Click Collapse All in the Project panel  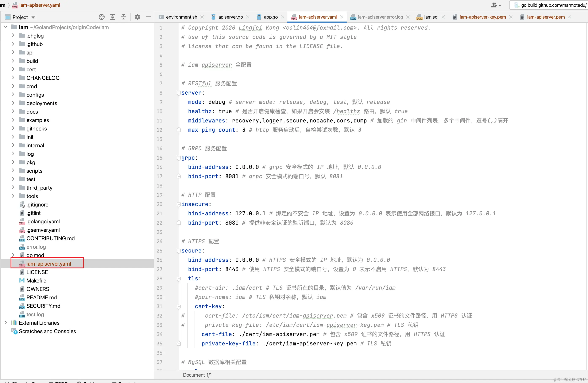124,17
